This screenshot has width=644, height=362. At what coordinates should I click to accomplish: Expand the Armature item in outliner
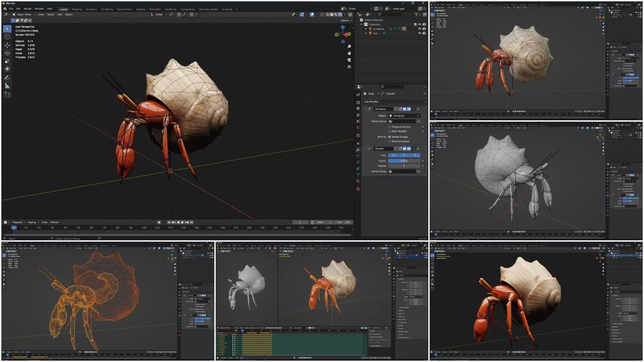(x=366, y=29)
